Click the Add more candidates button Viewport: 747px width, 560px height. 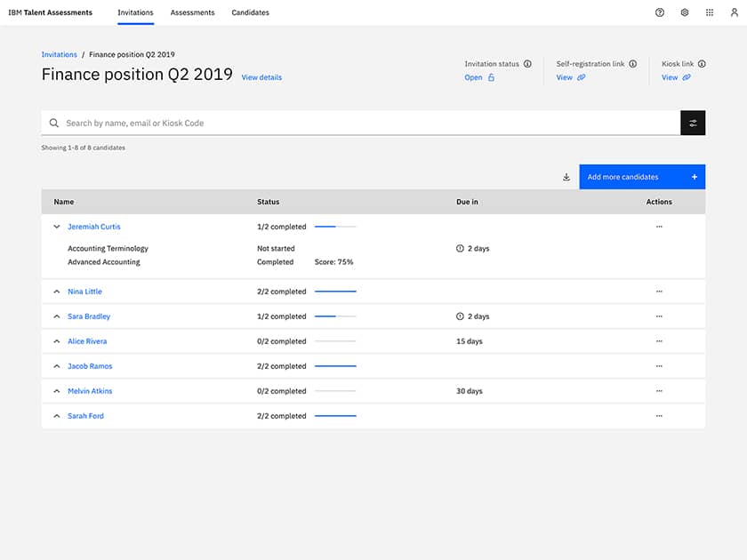coord(641,176)
